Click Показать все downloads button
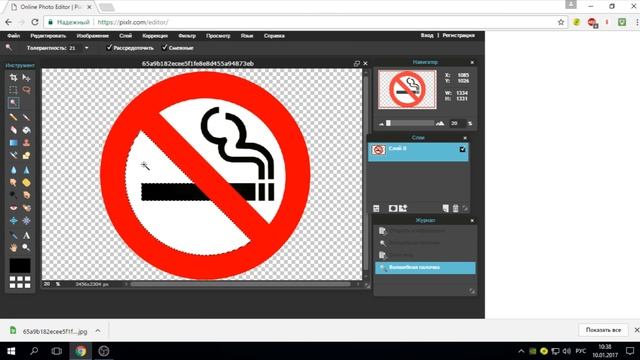The image size is (640, 360). [603, 330]
